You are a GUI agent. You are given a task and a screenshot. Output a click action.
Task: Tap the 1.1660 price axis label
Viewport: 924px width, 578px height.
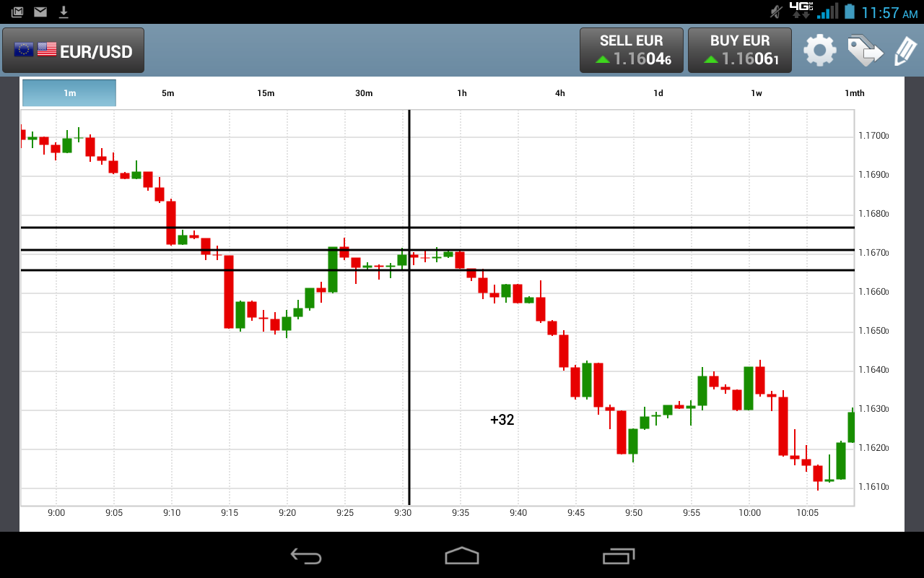[873, 292]
